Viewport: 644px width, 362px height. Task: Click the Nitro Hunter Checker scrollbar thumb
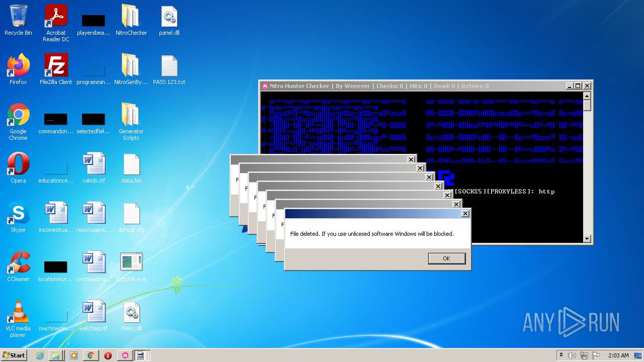pyautogui.click(x=587, y=106)
